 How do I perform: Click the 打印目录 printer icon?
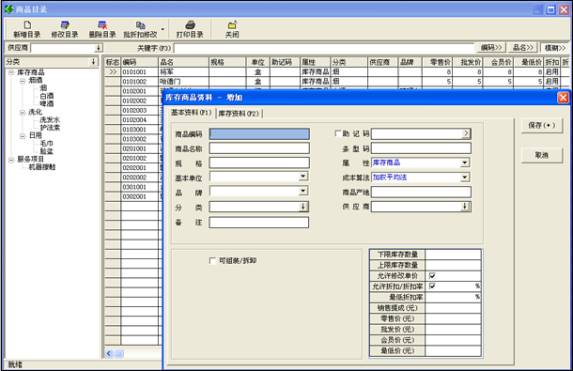(190, 25)
